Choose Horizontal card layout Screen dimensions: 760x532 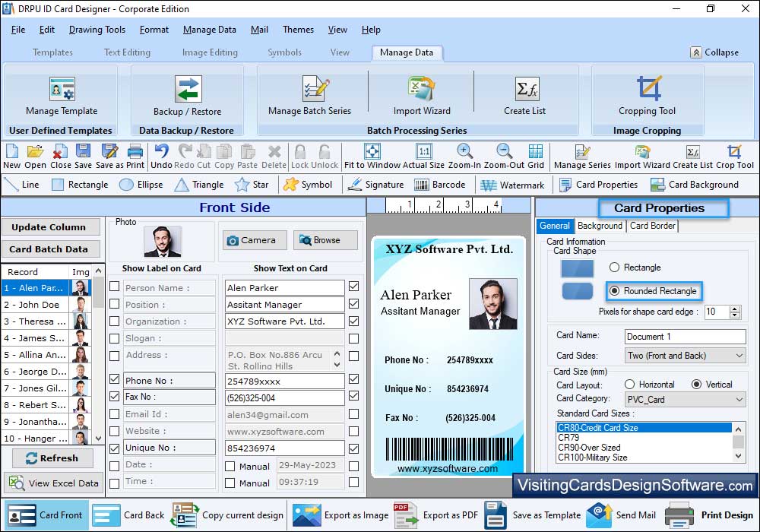(x=629, y=385)
